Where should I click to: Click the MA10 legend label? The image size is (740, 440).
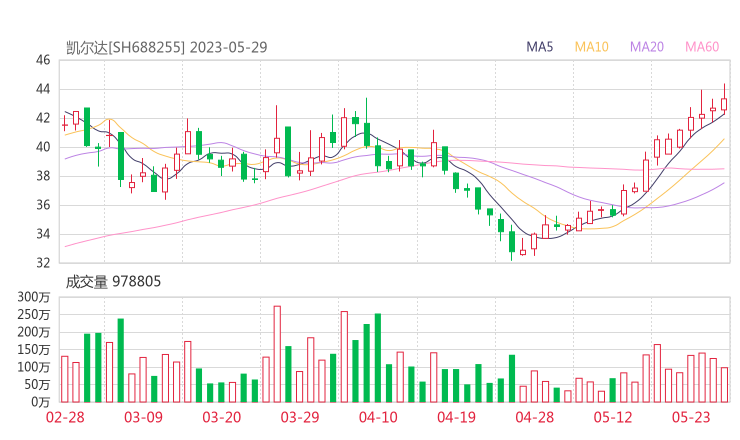point(591,47)
